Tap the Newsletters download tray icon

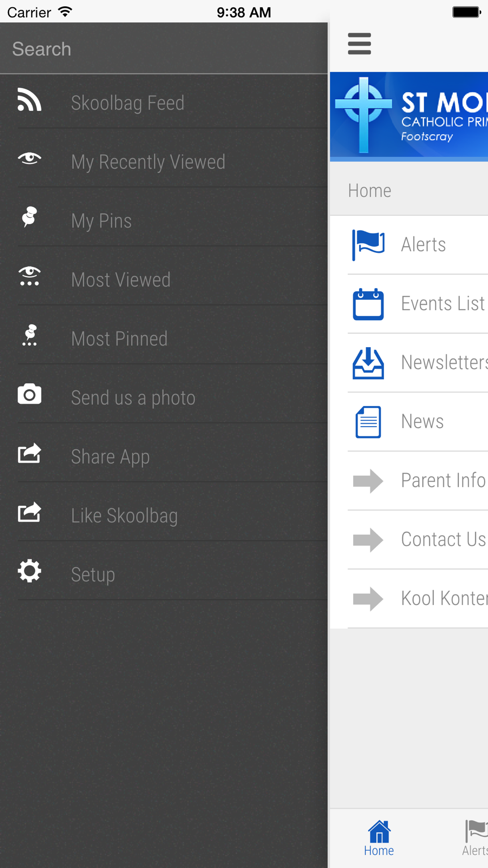coord(368,363)
